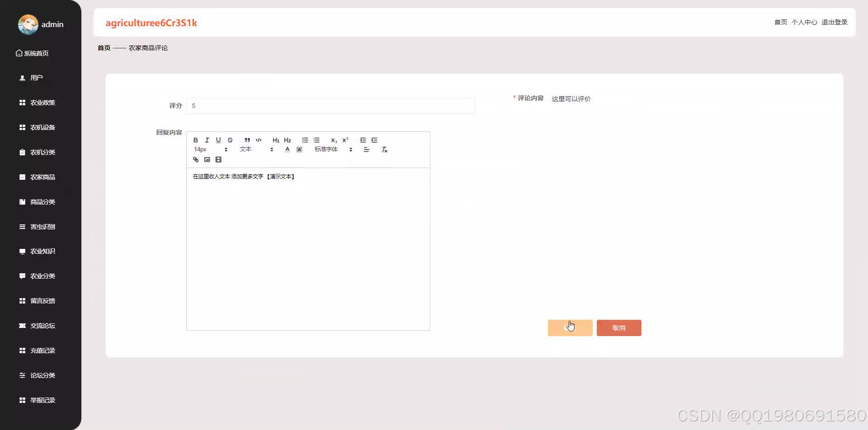This screenshot has width=868, height=430.
Task: Click the 评分 score input field
Action: click(330, 106)
